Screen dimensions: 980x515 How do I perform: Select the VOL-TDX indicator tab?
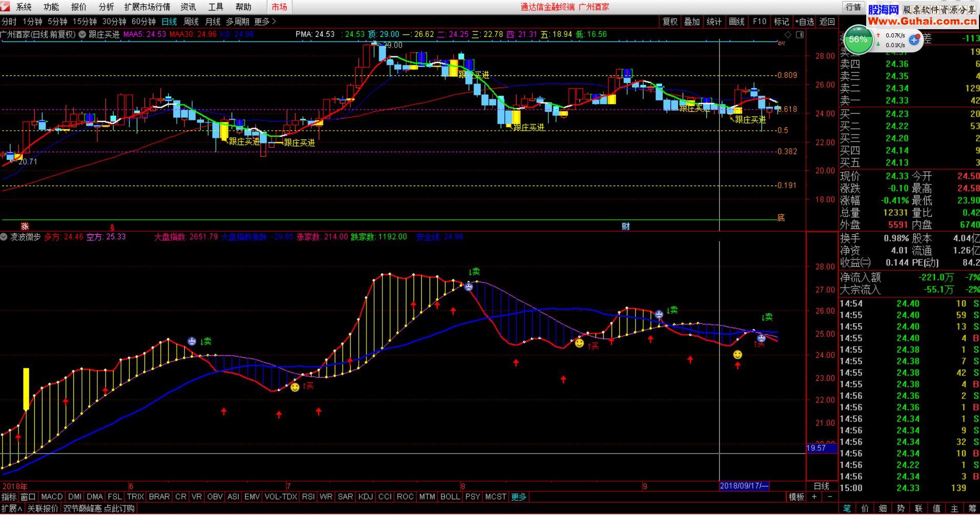281,497
